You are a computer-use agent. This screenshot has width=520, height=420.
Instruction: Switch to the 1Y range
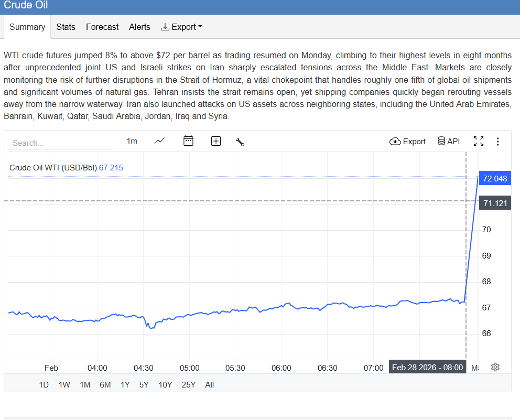[125, 385]
